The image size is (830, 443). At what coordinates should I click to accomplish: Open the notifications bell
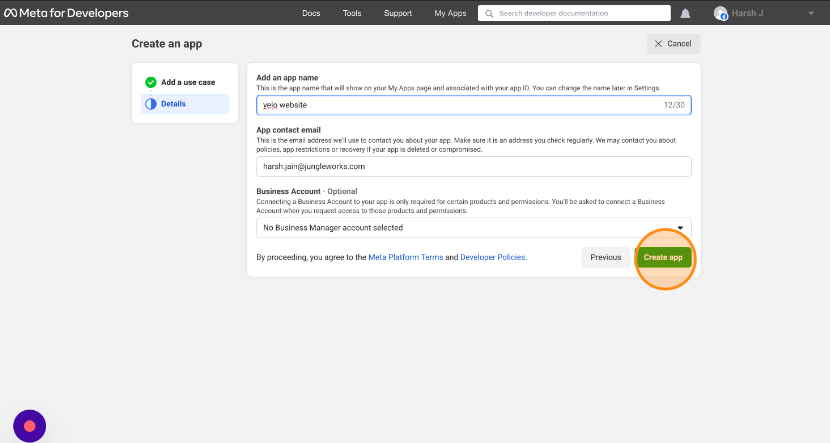click(685, 13)
